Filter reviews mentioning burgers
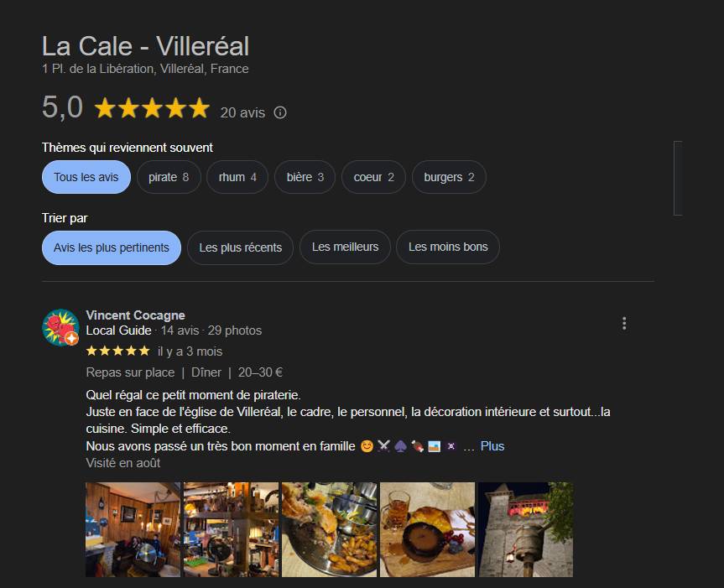724x588 pixels. (x=449, y=177)
